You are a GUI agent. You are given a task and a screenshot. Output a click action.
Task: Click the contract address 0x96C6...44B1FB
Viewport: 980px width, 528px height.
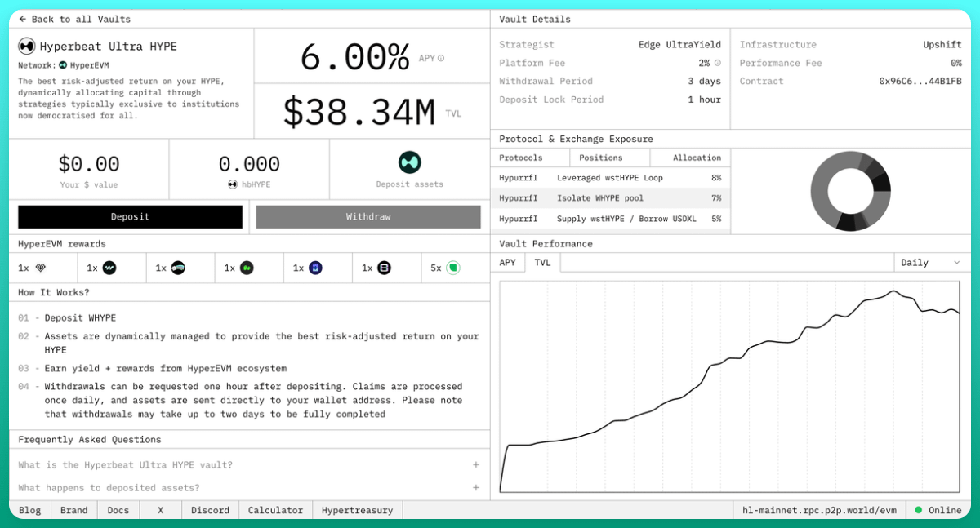pos(920,82)
